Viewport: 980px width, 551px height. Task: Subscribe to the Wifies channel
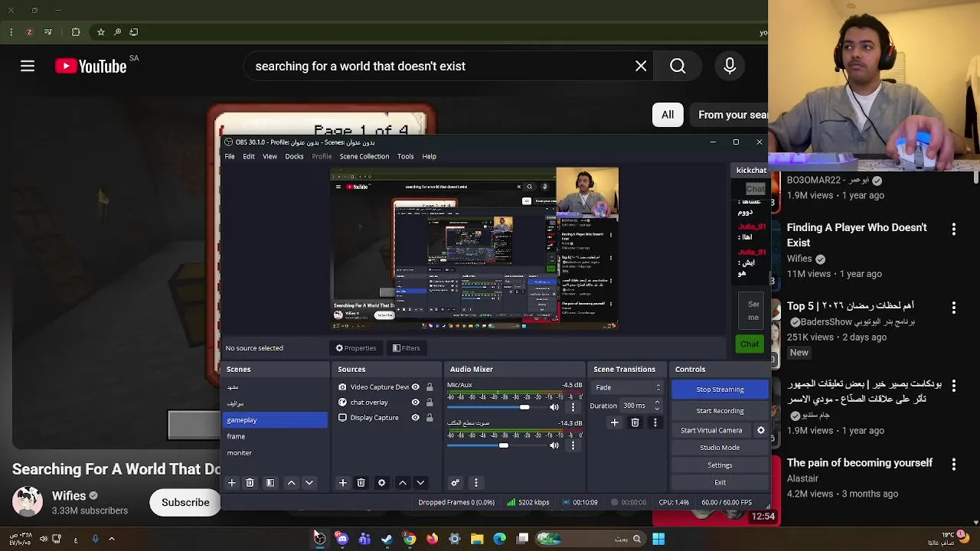click(x=185, y=503)
